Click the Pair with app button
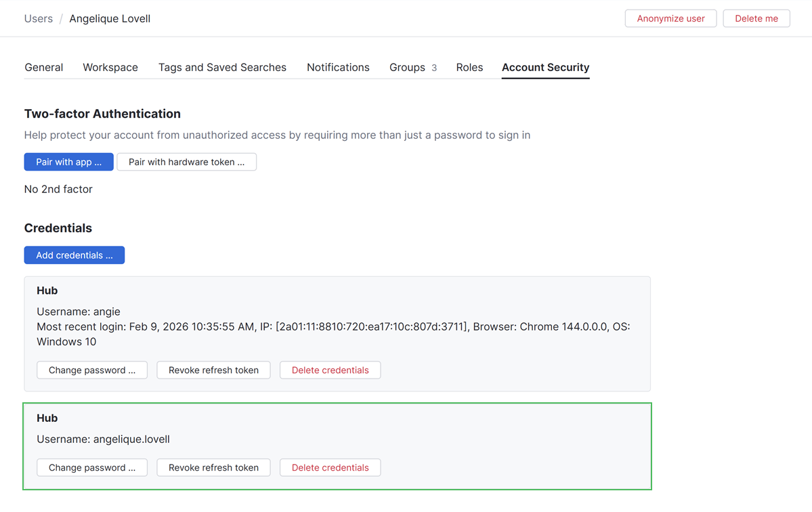Screen dimensions: 812x512 [x=68, y=162]
